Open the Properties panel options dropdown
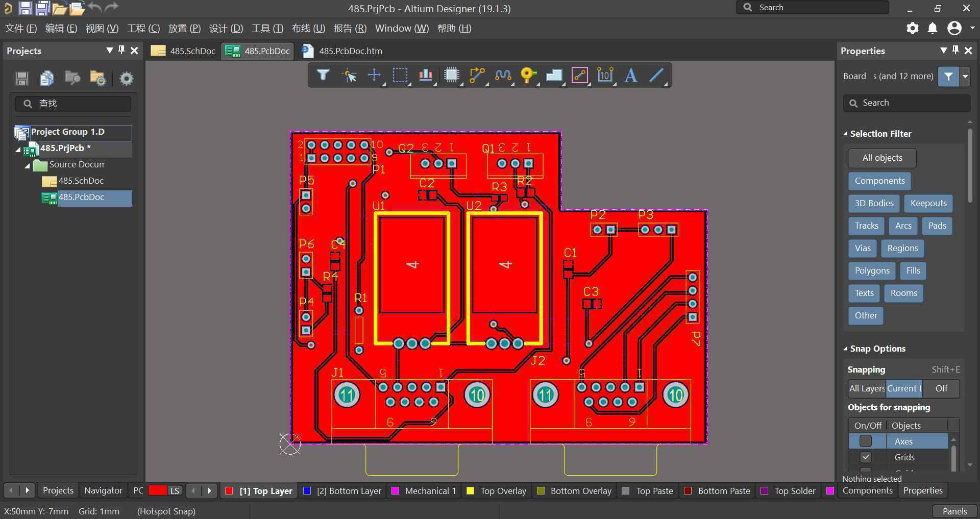This screenshot has width=980, height=519. (x=943, y=50)
